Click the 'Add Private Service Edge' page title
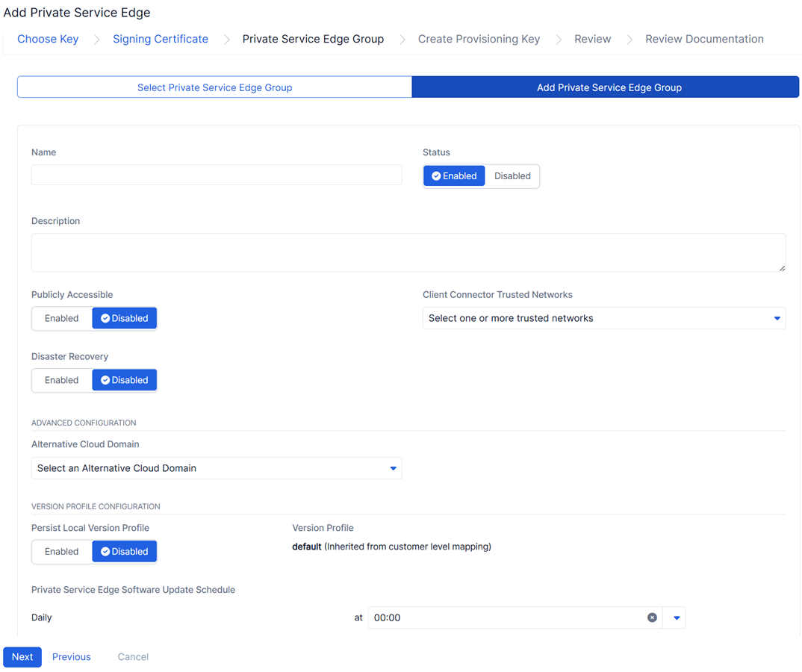Viewport: 802px width, 672px height. tap(77, 12)
